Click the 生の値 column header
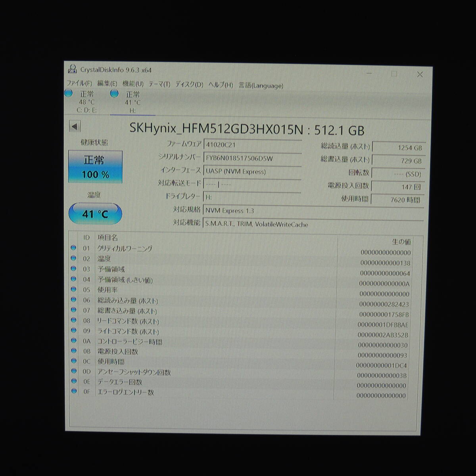Image resolution: width=476 pixels, height=476 pixels. 401,242
